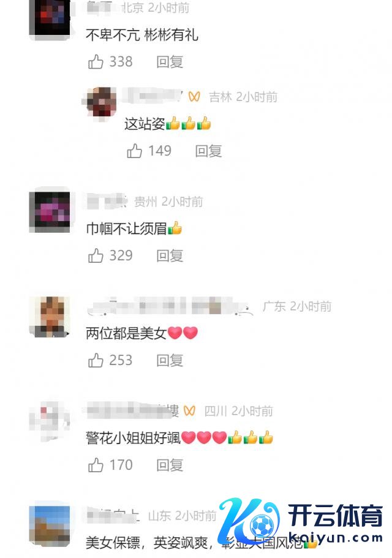Open member badge beside the 四川 commenter
This screenshot has height=558, width=392.
pyautogui.click(x=189, y=411)
